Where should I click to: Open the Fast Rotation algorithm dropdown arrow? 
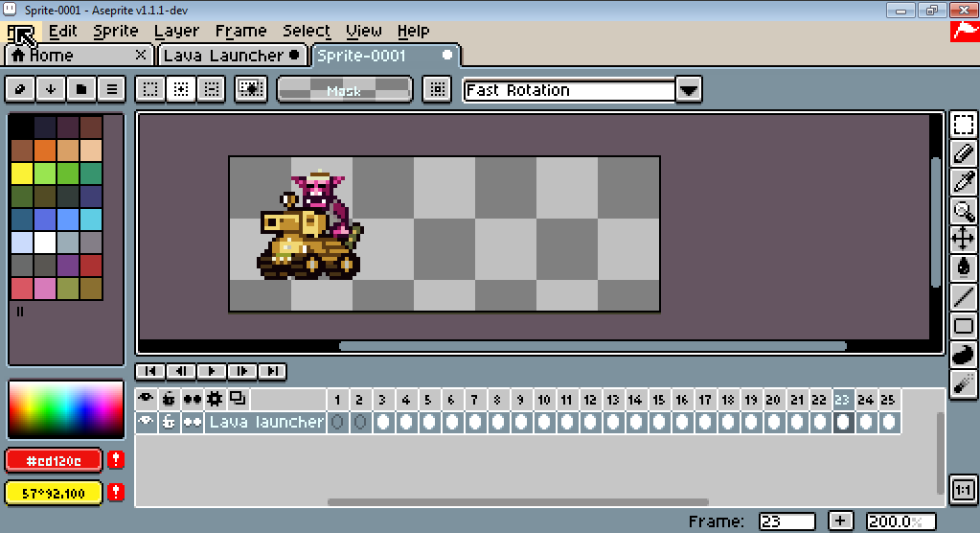[689, 89]
